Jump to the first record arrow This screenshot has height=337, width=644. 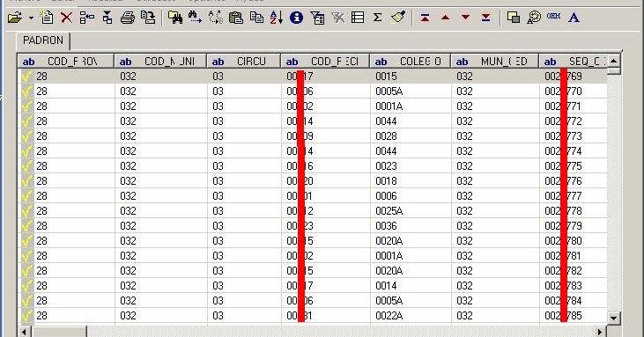426,18
